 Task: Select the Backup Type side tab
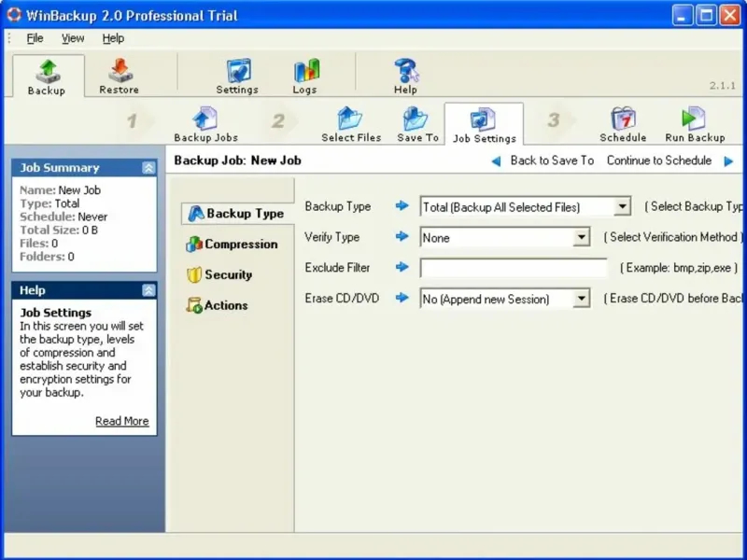coord(237,214)
